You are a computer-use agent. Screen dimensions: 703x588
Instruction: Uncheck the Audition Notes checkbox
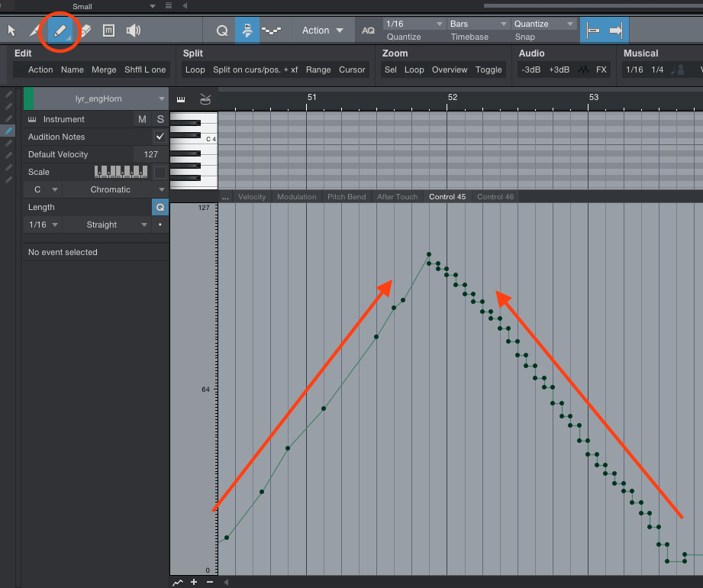(x=160, y=137)
